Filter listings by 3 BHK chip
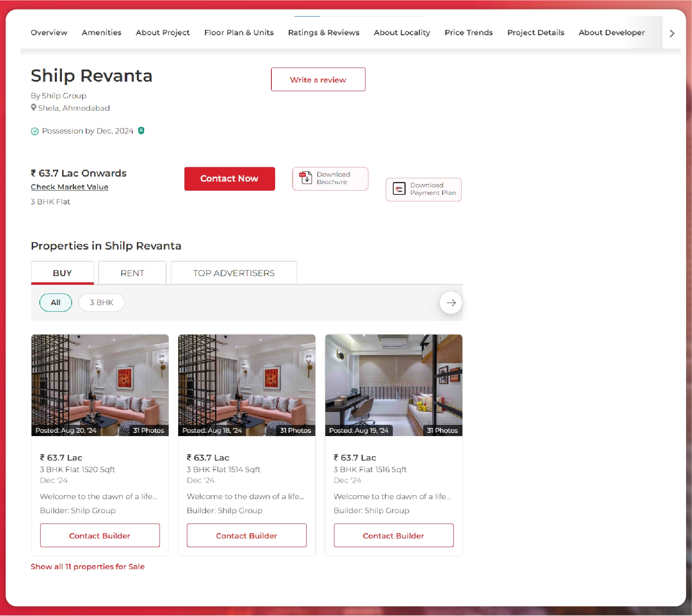 point(102,303)
